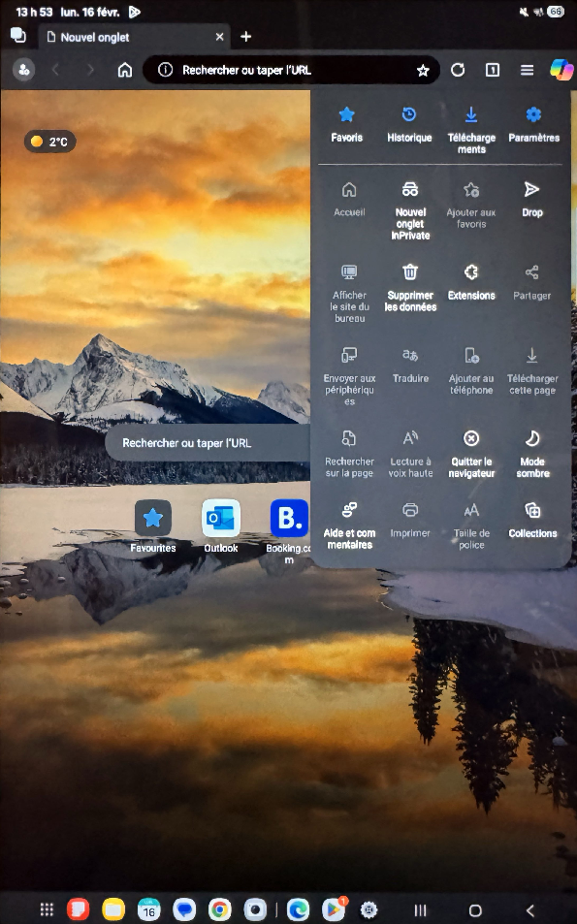The height and width of the screenshot is (924, 577).
Task: Select Envoyer aux périphériques
Action: [x=349, y=376]
